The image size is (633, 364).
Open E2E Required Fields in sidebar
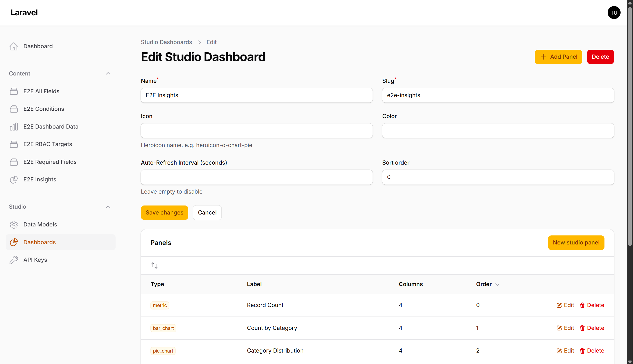point(50,162)
